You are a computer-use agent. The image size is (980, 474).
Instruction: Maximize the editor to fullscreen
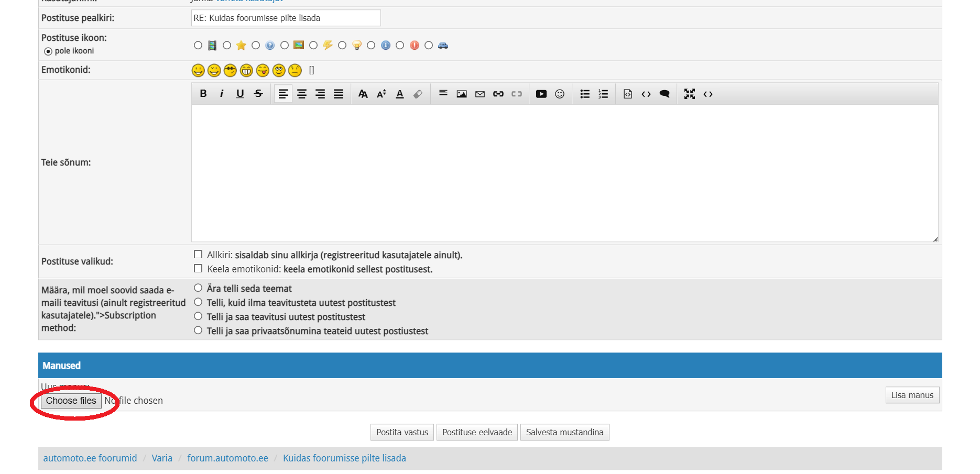click(690, 94)
